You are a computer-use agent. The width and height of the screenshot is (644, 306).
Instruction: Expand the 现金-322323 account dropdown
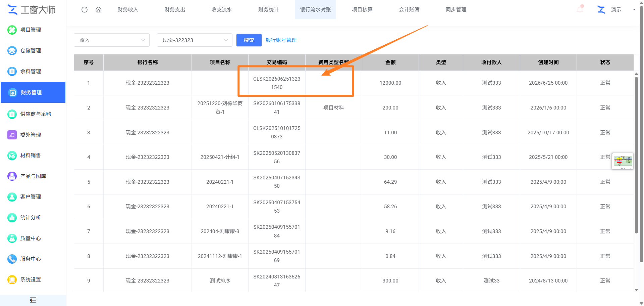point(195,40)
